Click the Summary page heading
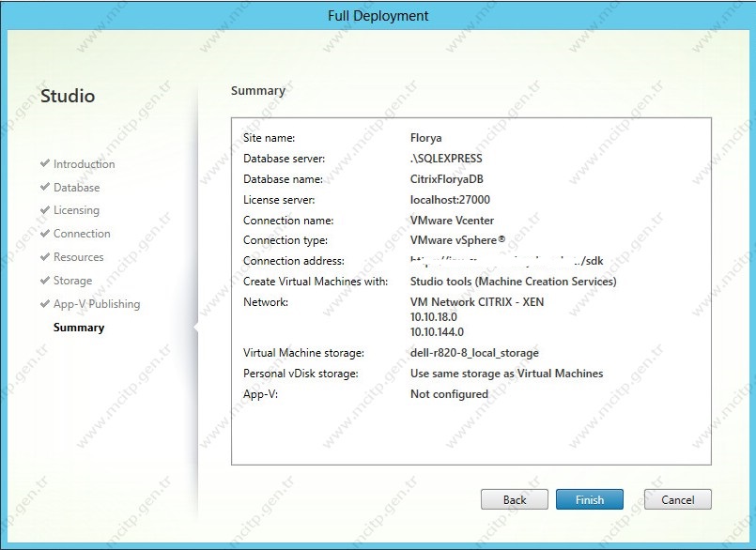Image resolution: width=756 pixels, height=550 pixels. 258,91
